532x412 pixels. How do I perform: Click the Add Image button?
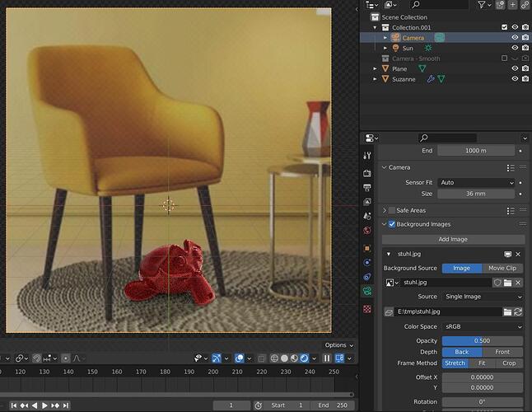(x=453, y=239)
